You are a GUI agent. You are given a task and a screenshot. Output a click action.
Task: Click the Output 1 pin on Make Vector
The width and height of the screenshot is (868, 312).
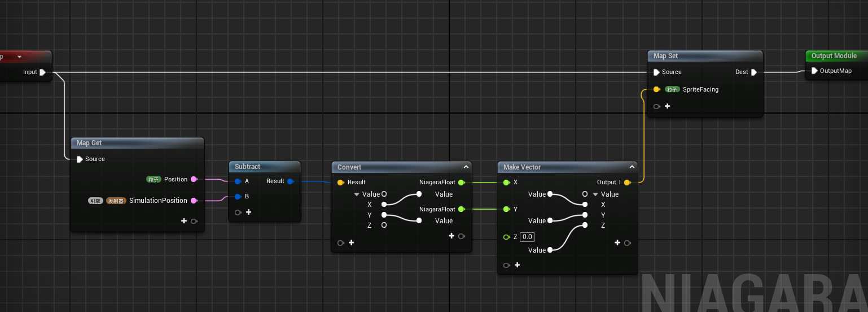(627, 183)
